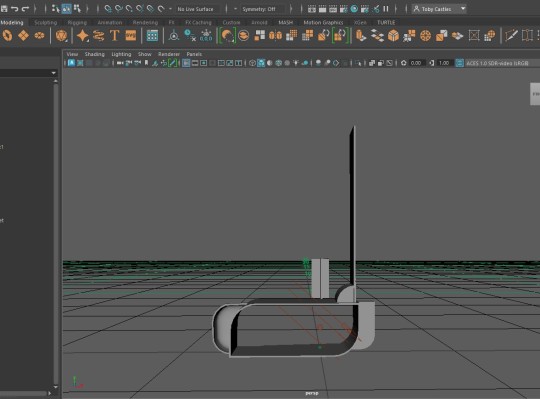The width and height of the screenshot is (540, 399).
Task: Toggle isolate select in viewport
Action: coord(358,63)
